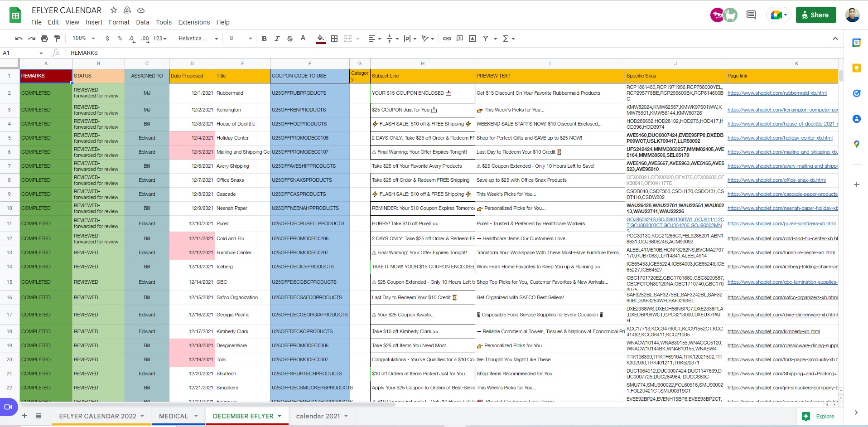Open Google Maps side panel
Screen dimensions: 868x427
click(x=856, y=144)
